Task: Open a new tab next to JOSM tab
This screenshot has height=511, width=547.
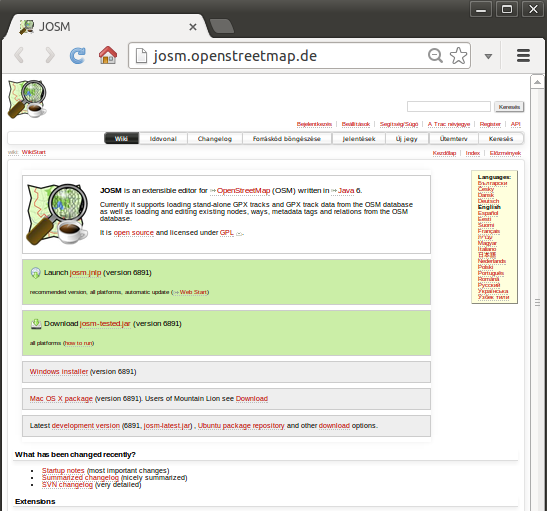Action: click(x=222, y=26)
